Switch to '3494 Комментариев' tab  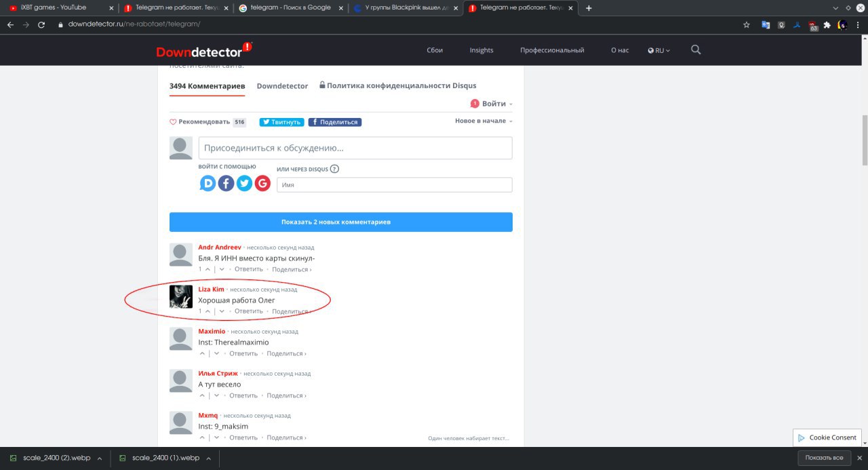tap(207, 86)
